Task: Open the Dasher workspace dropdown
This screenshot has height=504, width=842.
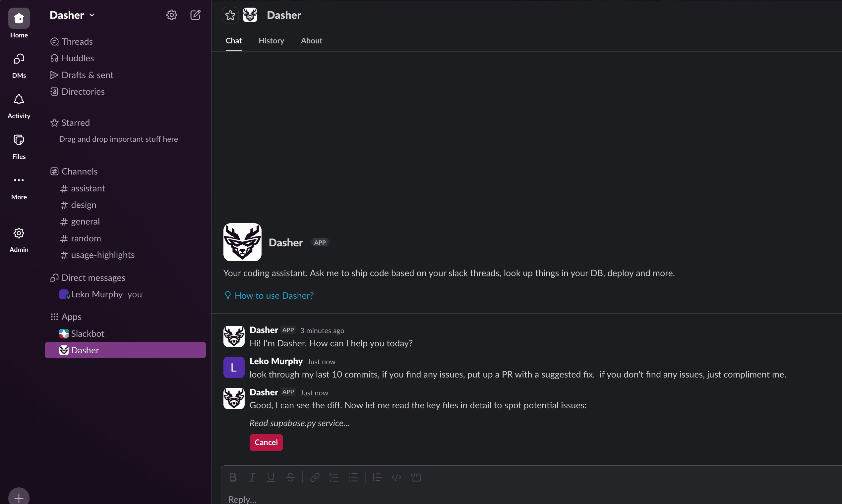Action: click(72, 15)
